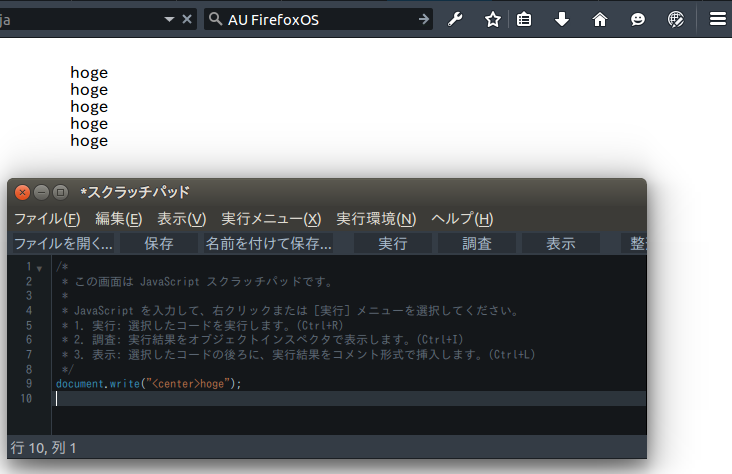Expand URL bar history dropdown arrow
The image size is (732, 474).
click(x=169, y=20)
